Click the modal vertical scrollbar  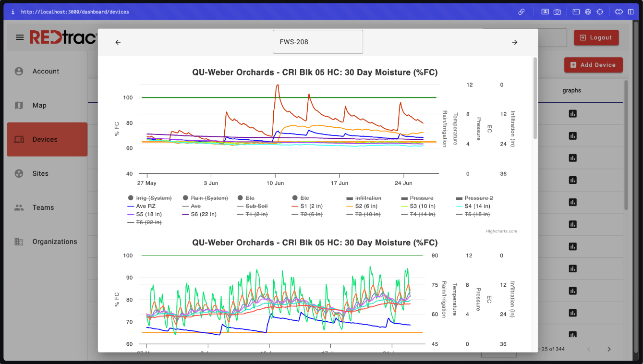pos(535,98)
